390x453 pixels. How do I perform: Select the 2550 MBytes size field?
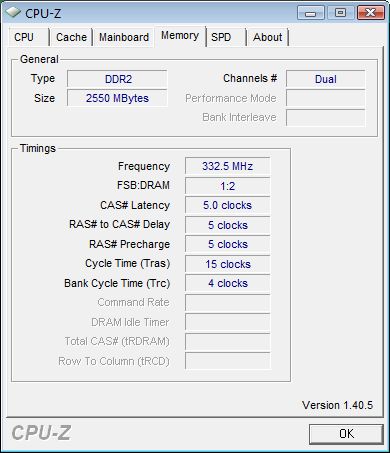tap(117, 98)
